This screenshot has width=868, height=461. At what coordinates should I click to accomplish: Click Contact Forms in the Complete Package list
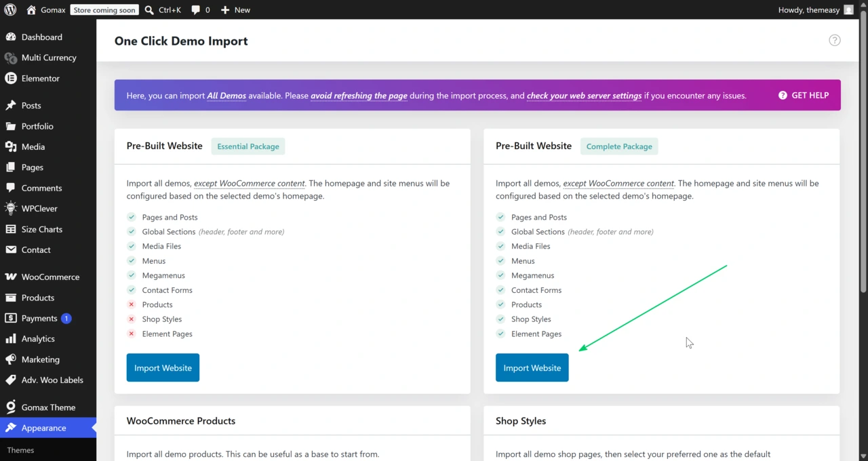click(x=536, y=290)
